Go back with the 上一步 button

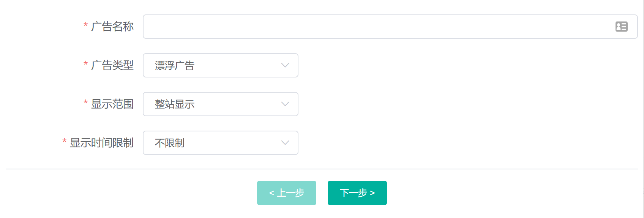click(x=287, y=193)
